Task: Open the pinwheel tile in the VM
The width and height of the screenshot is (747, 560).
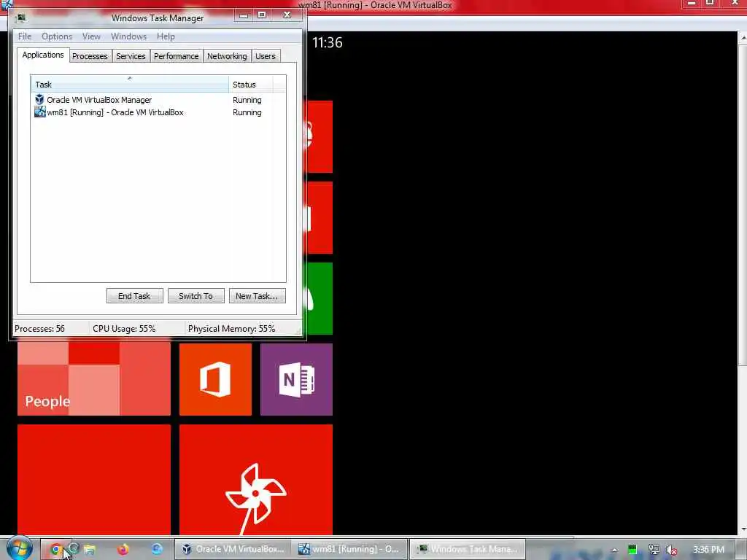Action: (x=256, y=480)
